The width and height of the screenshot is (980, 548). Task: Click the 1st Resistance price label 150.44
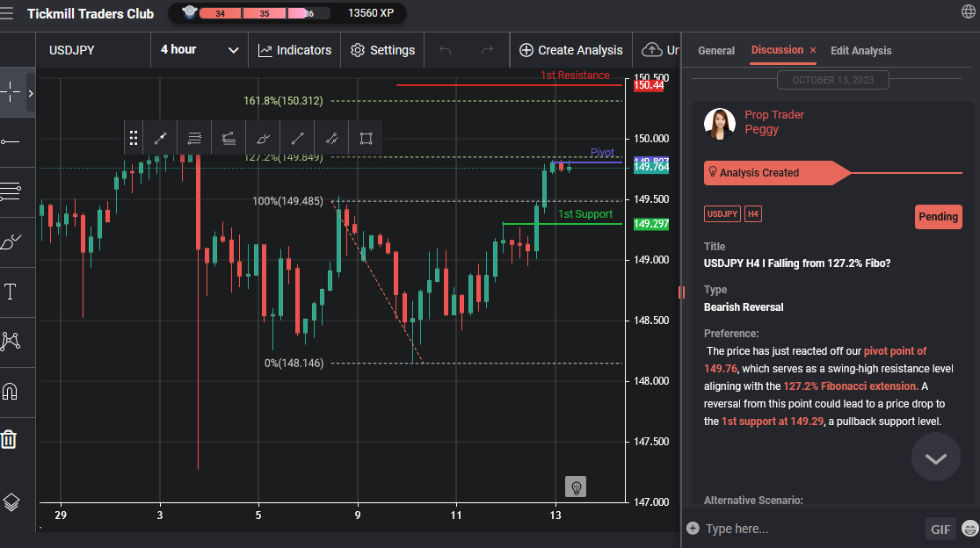click(x=649, y=85)
